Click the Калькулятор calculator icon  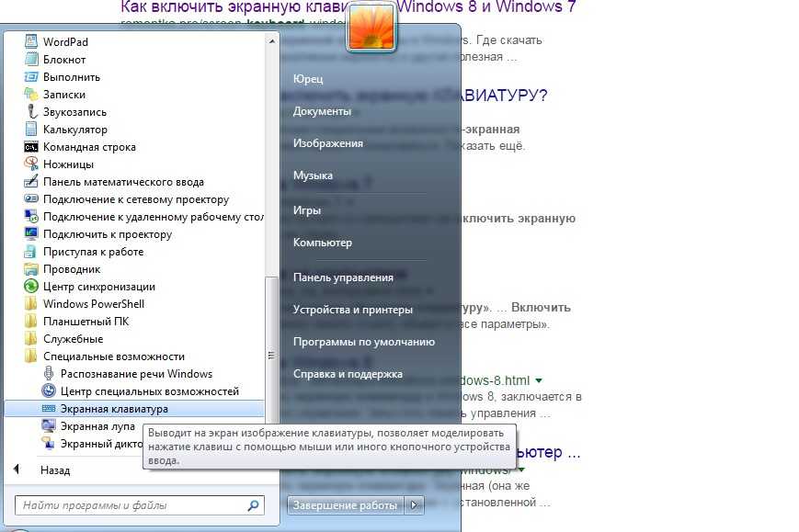[x=31, y=129]
